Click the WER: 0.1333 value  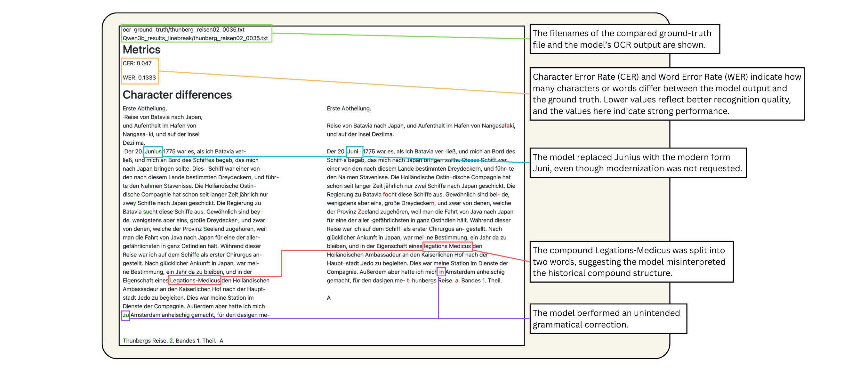[139, 77]
